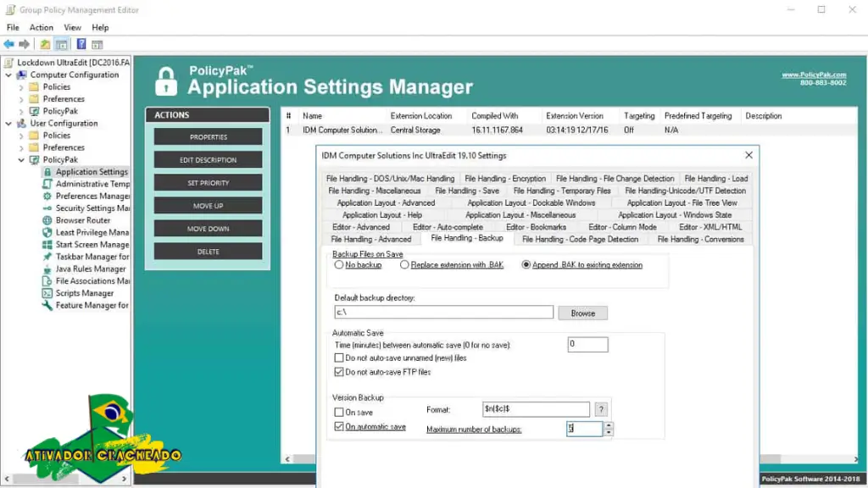Click the automatic save minutes field
Viewport: 868px width, 488px height.
[x=587, y=344]
